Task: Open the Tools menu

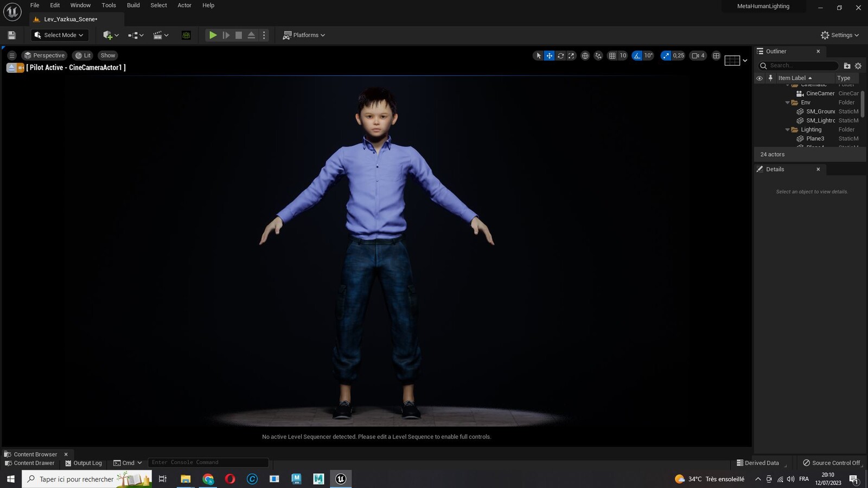Action: pyautogui.click(x=108, y=5)
